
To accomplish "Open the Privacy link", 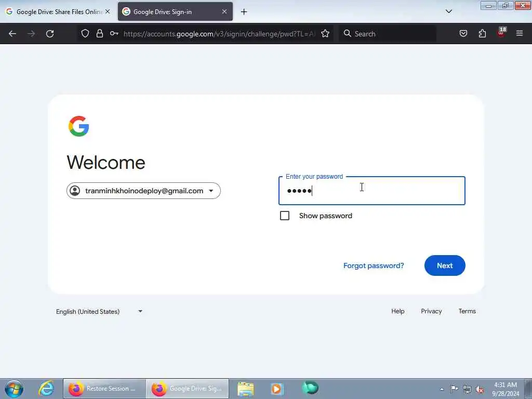I will click(431, 311).
